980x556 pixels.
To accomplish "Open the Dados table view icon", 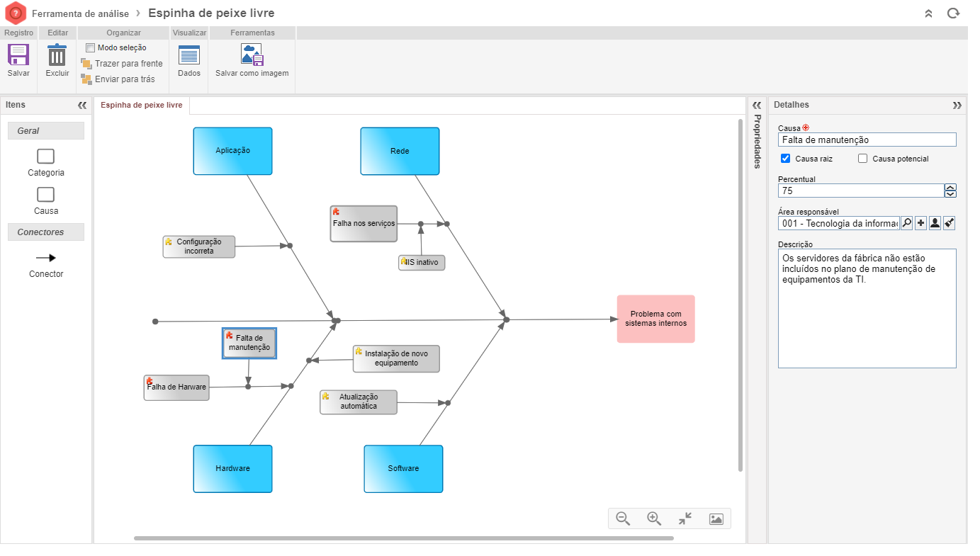I will [189, 55].
